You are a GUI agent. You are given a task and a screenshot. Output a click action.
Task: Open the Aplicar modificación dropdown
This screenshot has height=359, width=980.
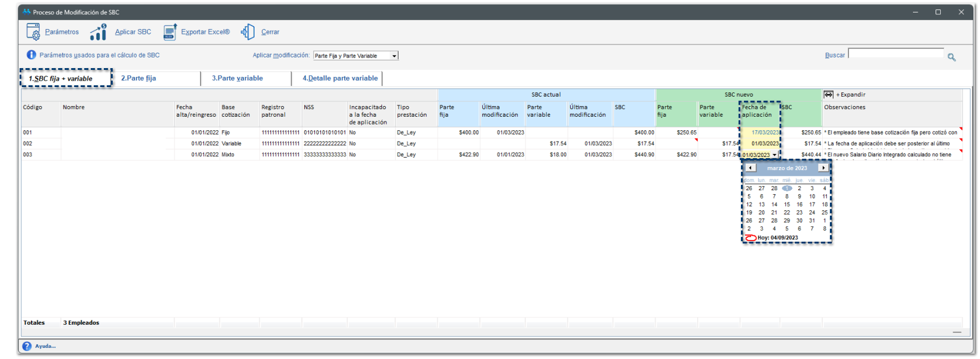(394, 56)
